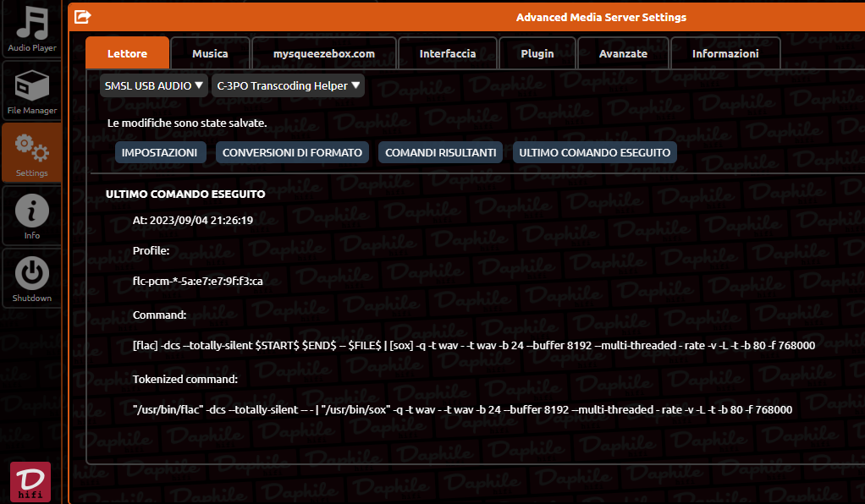Open the COMANDI RISULTANTI section
This screenshot has width=865, height=504.
tap(440, 152)
